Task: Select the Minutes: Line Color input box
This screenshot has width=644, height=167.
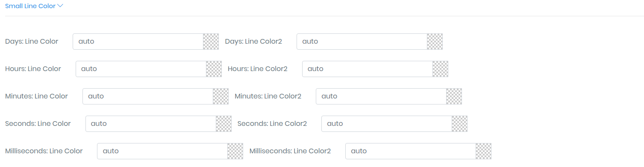Action: pos(148,96)
